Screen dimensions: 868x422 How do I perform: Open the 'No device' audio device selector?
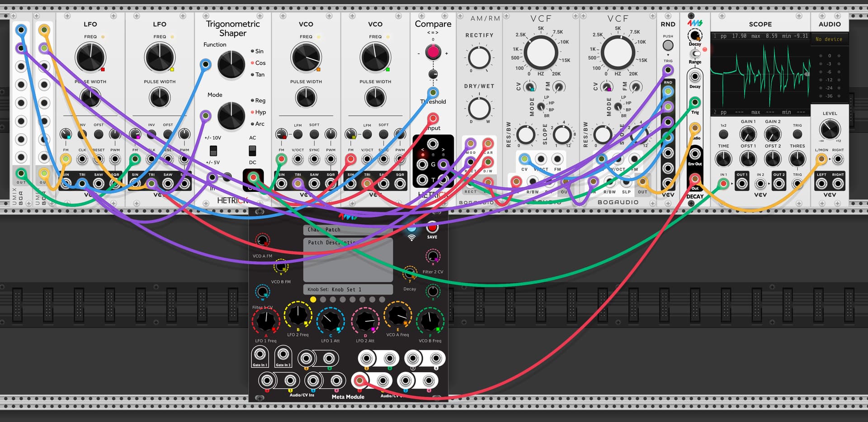point(829,39)
